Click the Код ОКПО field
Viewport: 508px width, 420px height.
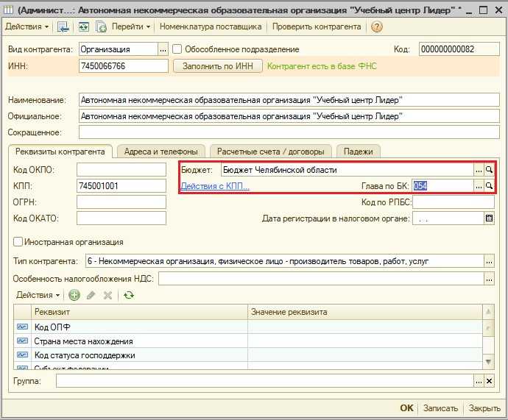(x=121, y=170)
